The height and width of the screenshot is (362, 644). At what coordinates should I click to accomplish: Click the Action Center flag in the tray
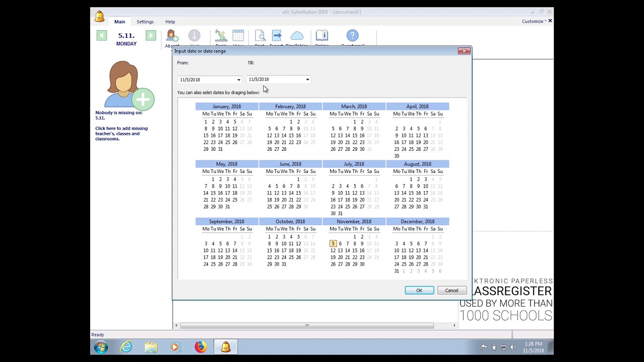point(484,347)
